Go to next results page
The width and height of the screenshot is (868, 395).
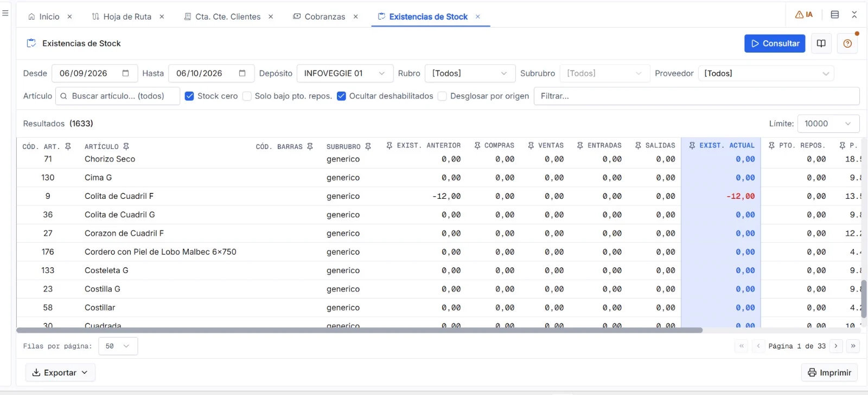click(836, 346)
